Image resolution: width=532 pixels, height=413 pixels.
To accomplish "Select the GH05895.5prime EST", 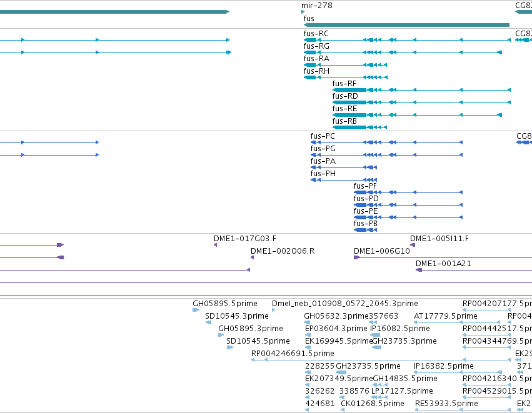I will pyautogui.click(x=196, y=309).
